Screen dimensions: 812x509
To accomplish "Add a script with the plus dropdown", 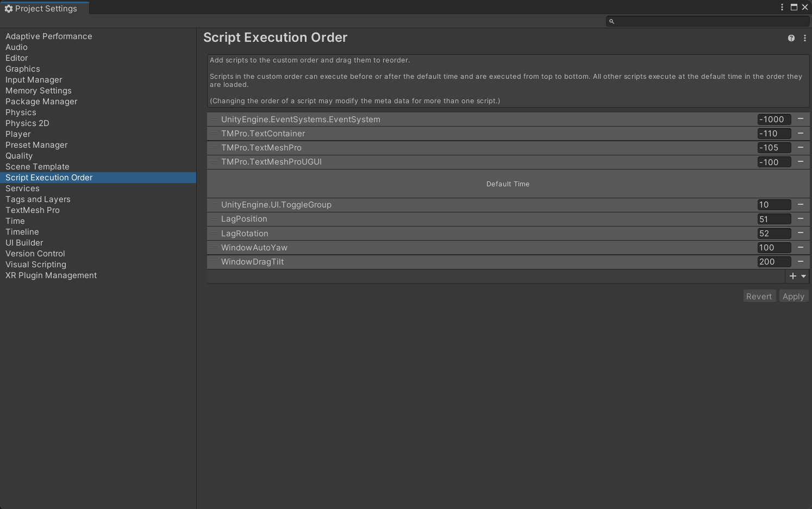I will 797,276.
